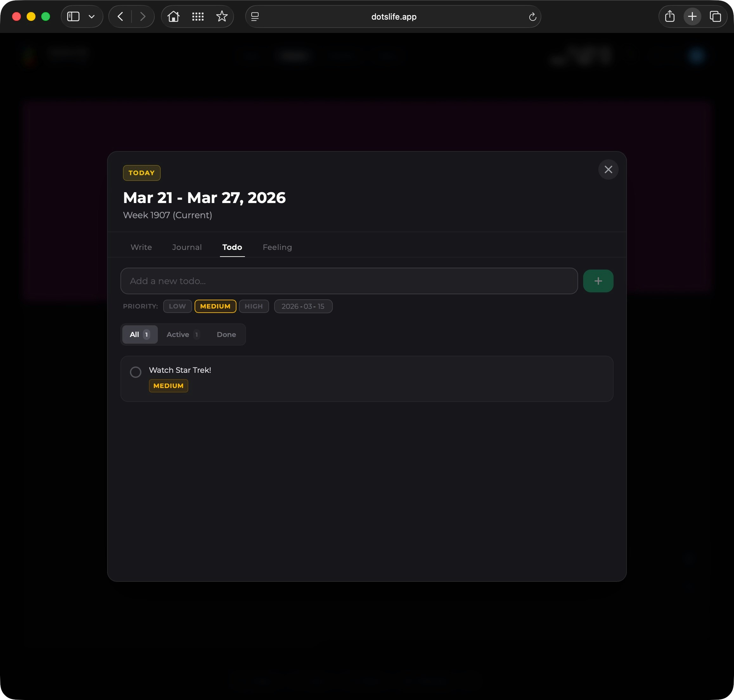
Task: Mark "Watch Star Trek!" as done
Action: point(136,372)
